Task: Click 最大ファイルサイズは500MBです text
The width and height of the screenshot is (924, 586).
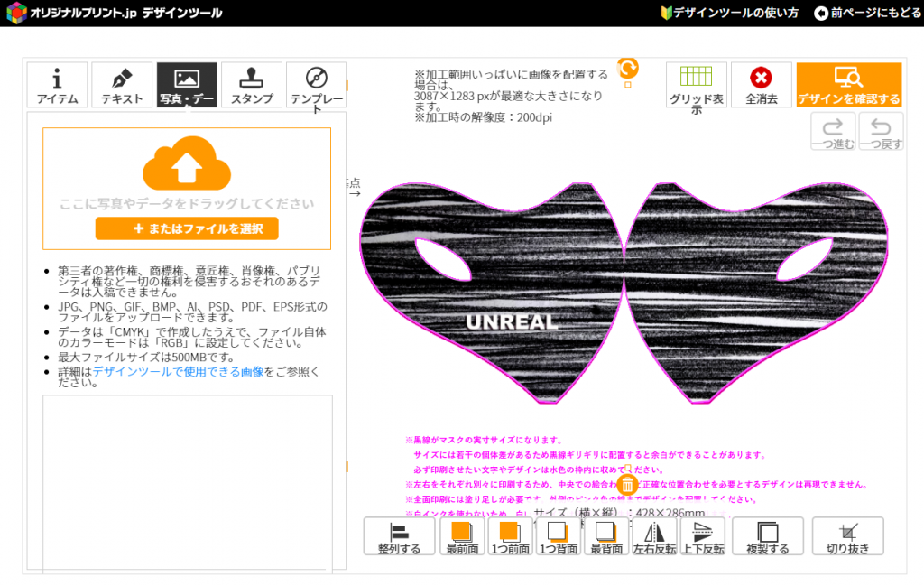Action: (145, 358)
